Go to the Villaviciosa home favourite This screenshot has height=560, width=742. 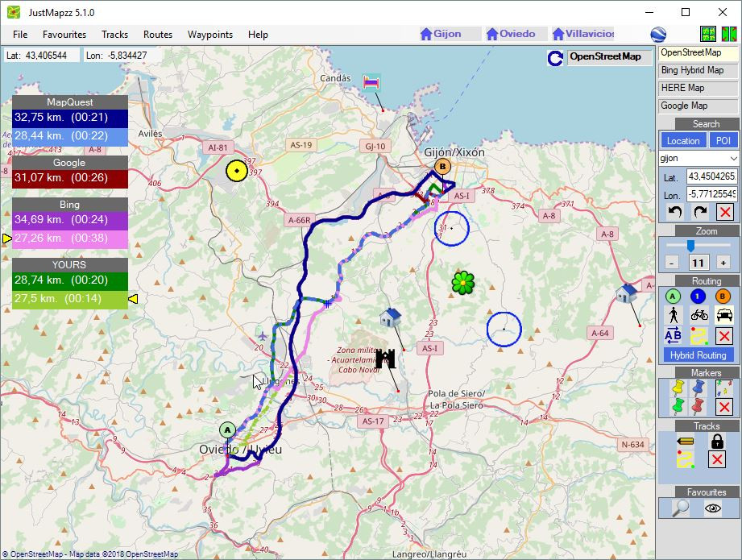tap(583, 34)
